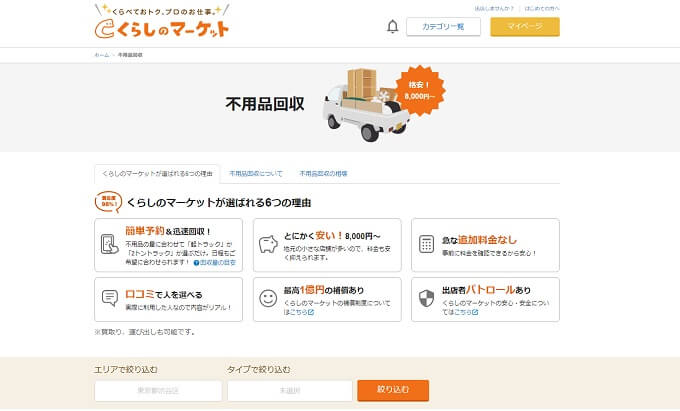This screenshot has width=680, height=411.
Task: Click the 満足度98% speech bubble icon
Action: 108,202
